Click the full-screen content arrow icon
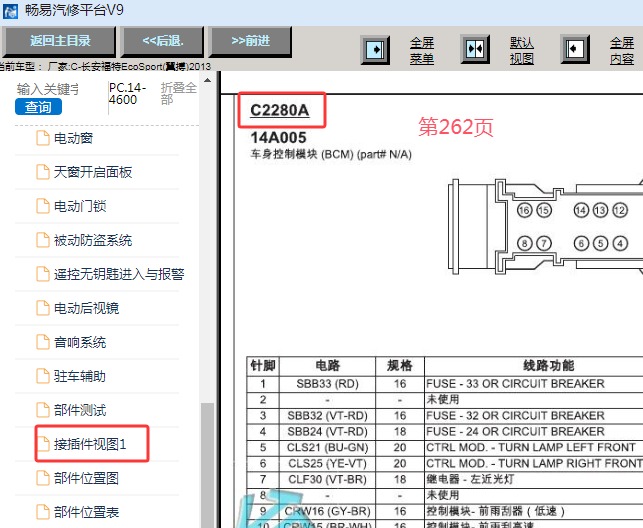643x528 pixels. 575,49
